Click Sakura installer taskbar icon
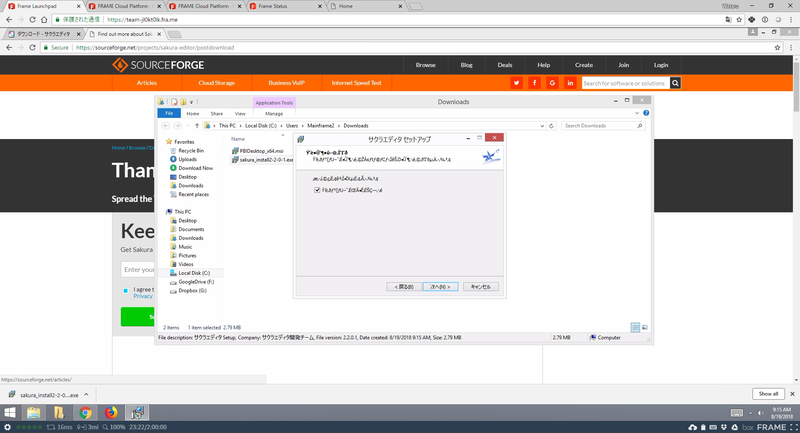 [x=137, y=413]
